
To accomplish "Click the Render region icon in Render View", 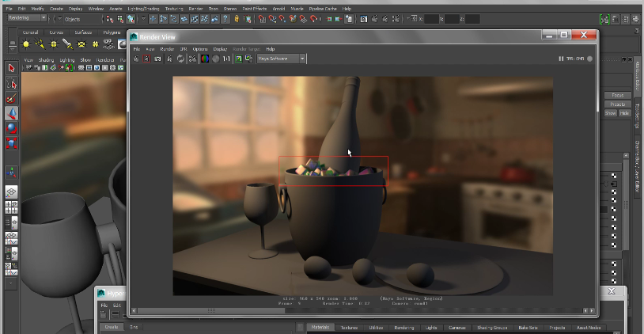I will coord(146,59).
